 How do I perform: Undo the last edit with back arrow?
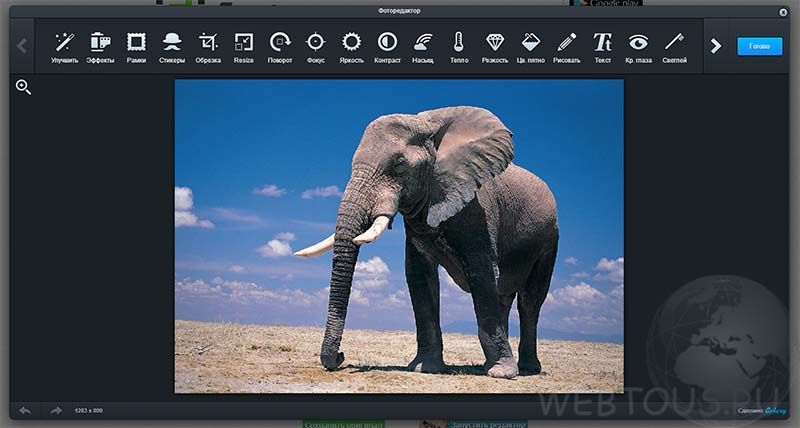(x=24, y=410)
